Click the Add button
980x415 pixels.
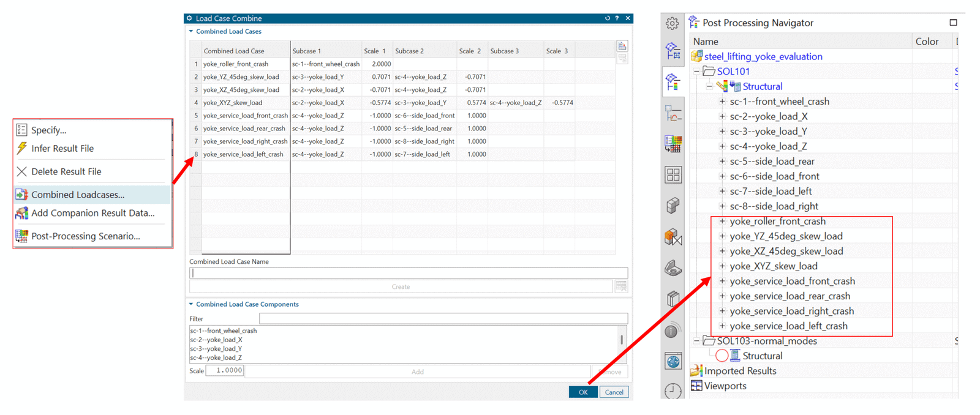418,372
